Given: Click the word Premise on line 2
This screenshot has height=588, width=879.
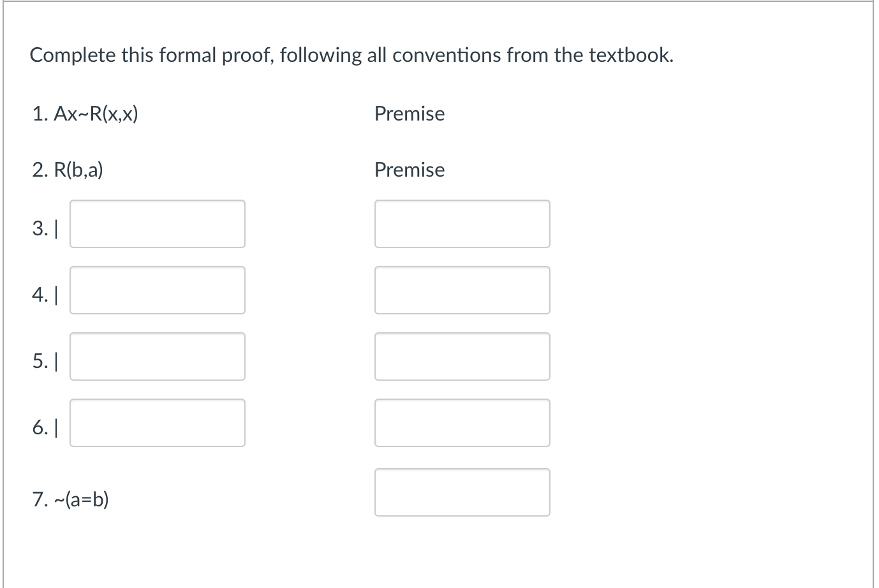Looking at the screenshot, I should pyautogui.click(x=410, y=170).
